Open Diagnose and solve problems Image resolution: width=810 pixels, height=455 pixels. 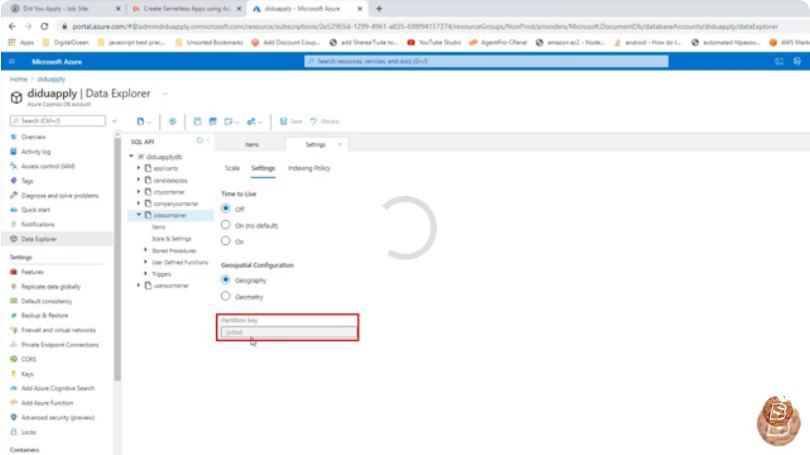coord(59,196)
